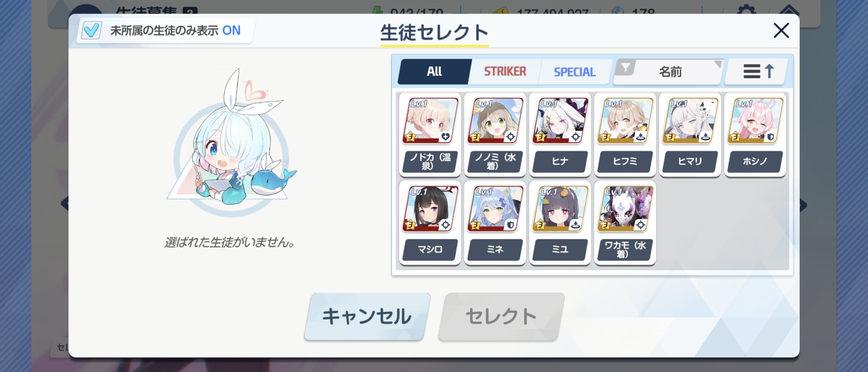Select the All tab

click(x=434, y=72)
